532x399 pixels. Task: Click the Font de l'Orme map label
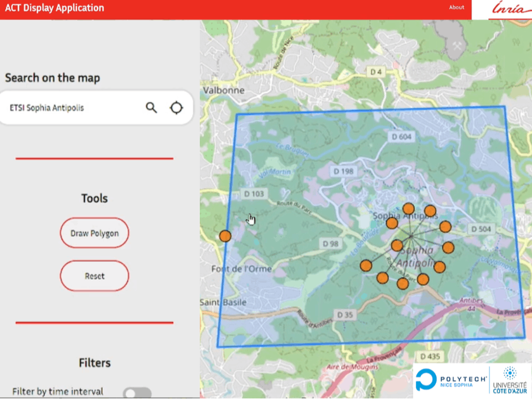pyautogui.click(x=241, y=269)
